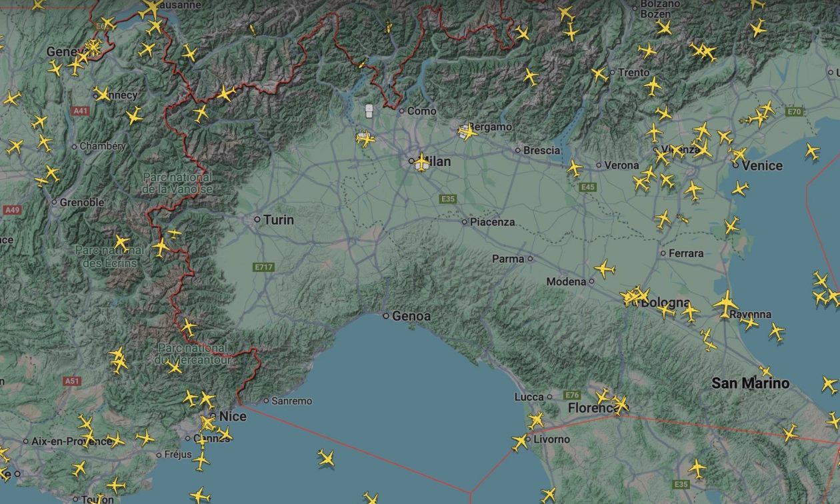Click the Turin city label

point(278,219)
